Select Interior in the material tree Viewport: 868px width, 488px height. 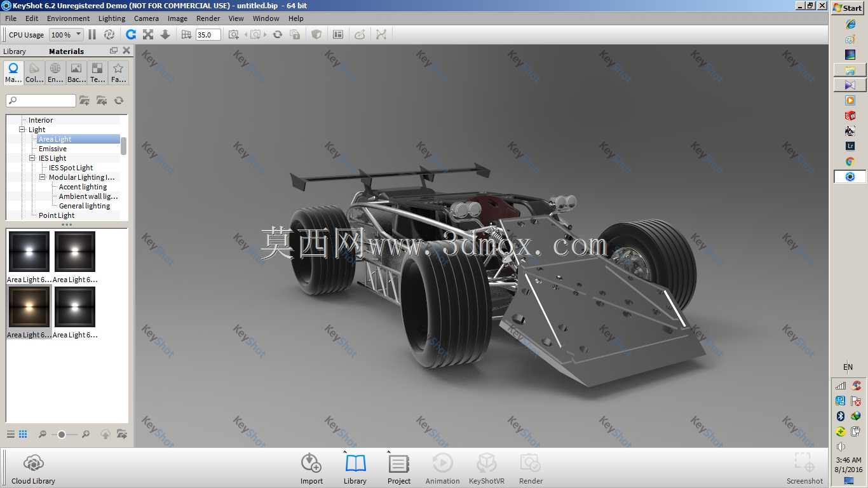click(41, 120)
